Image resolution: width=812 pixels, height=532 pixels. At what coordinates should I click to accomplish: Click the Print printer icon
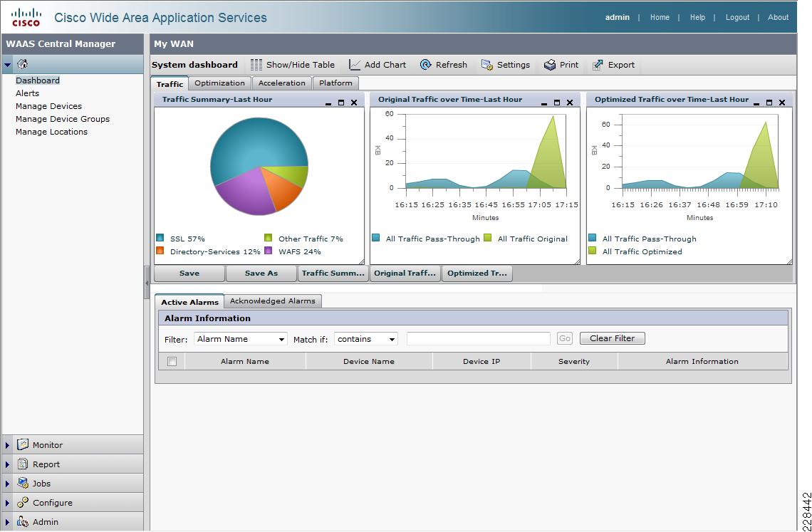[x=549, y=65]
